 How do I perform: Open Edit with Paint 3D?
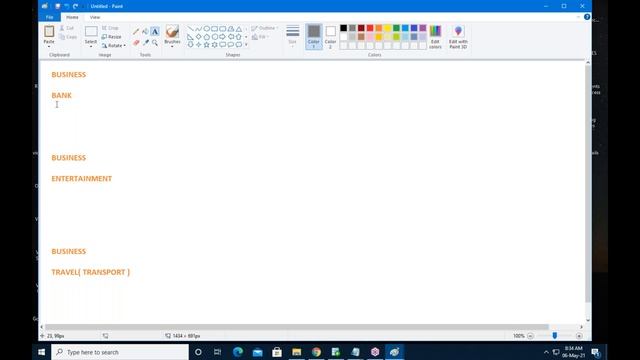458,37
